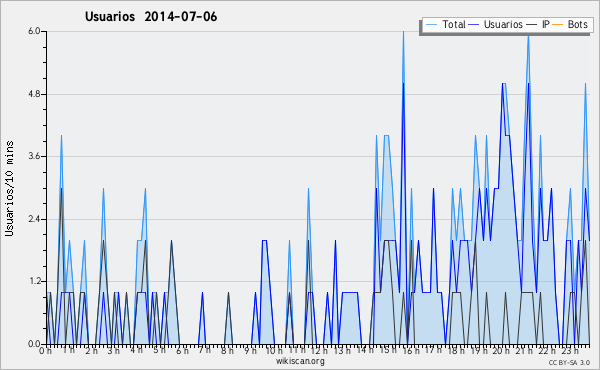Click the '12 h' x-axis label
Image resolution: width=600 pixels, height=370 pixels.
click(319, 350)
